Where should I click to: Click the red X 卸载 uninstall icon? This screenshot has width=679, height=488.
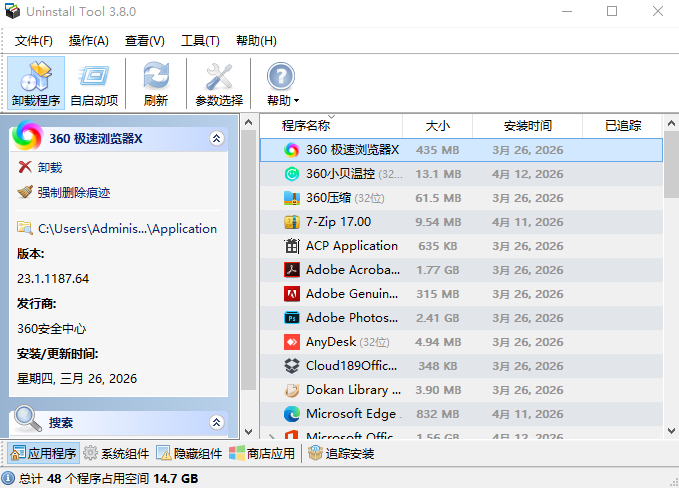click(25, 167)
